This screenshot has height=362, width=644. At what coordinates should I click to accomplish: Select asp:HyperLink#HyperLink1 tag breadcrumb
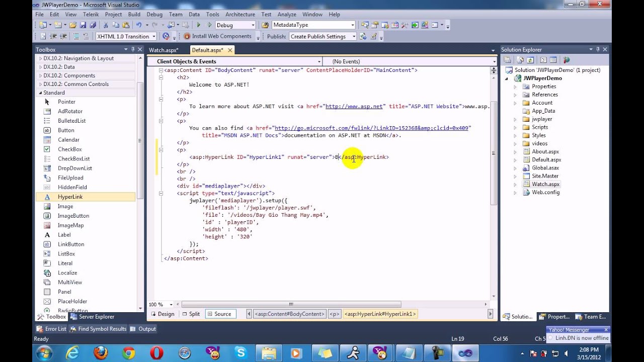[x=380, y=314]
